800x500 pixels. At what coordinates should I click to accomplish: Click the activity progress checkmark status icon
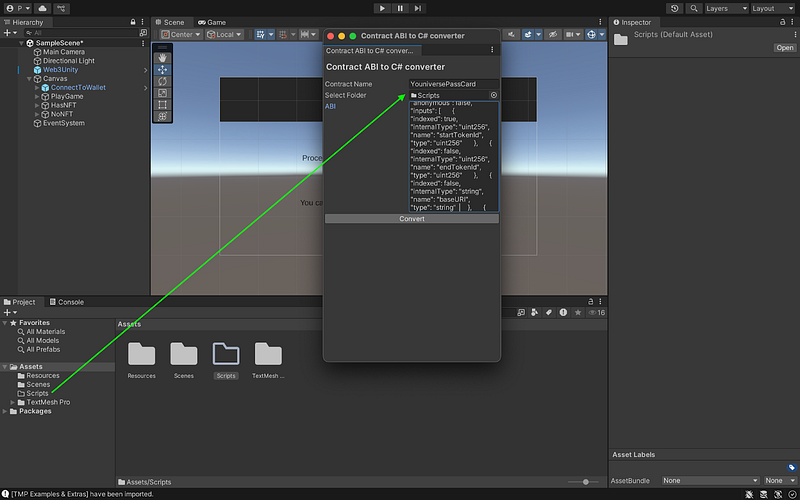(x=792, y=494)
